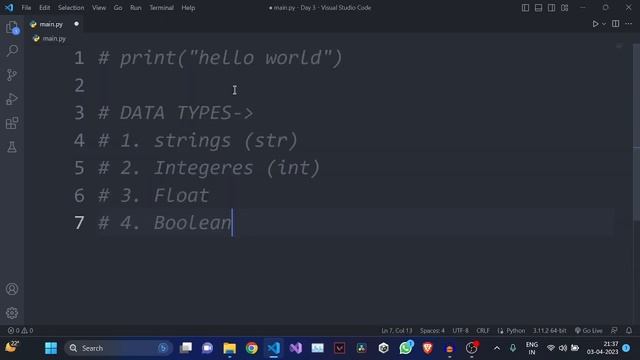640x360 pixels.
Task: Open Brave browser from the taskbar
Action: point(427,348)
